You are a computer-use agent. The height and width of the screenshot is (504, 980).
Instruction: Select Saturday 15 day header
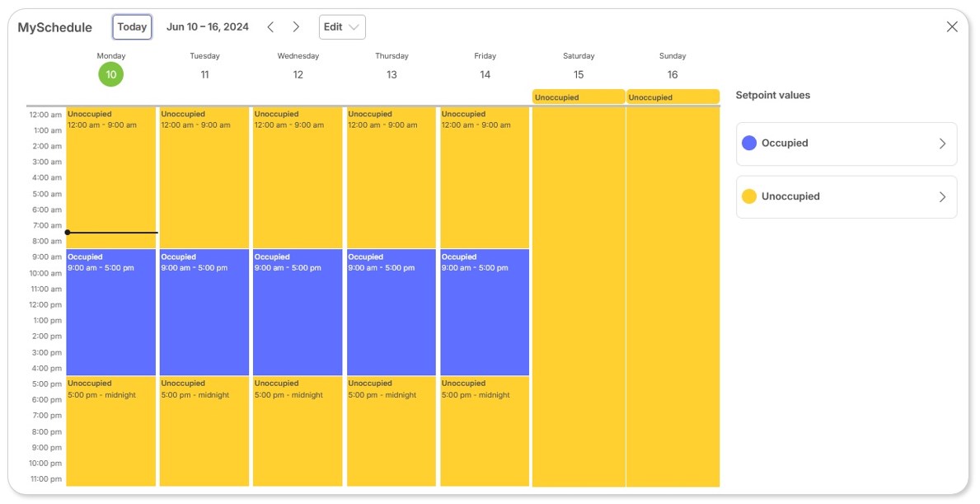579,68
